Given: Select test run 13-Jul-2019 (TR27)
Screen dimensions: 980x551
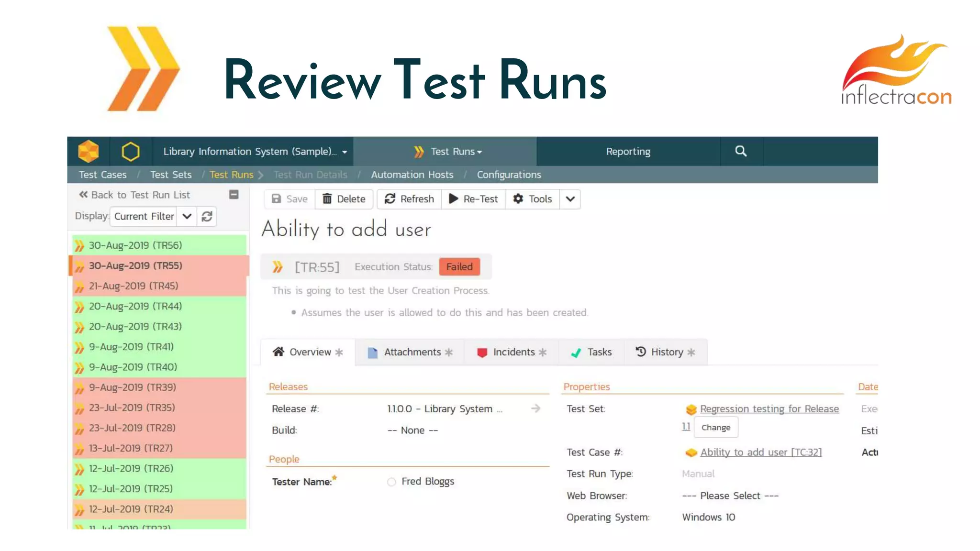Looking at the screenshot, I should (x=159, y=448).
